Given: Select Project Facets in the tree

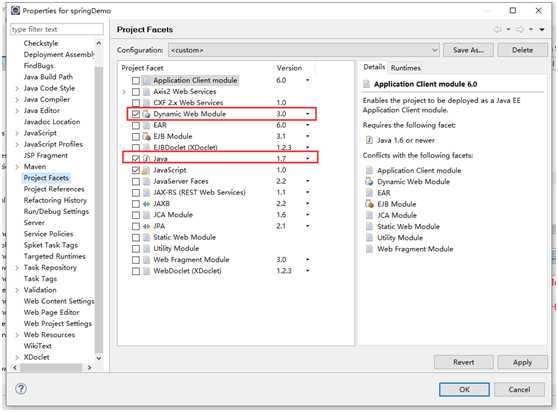Looking at the screenshot, I should click(x=46, y=178).
